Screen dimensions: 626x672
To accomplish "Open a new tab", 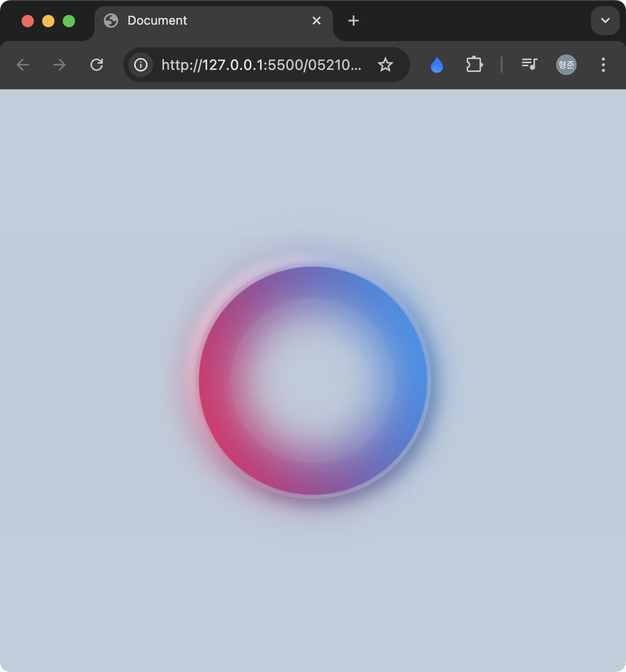I will pos(354,21).
